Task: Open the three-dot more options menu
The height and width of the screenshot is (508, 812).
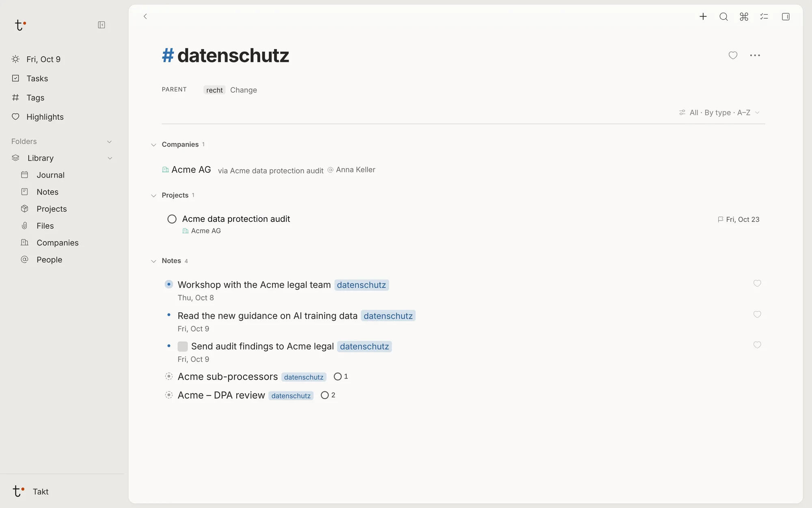Action: tap(755, 55)
